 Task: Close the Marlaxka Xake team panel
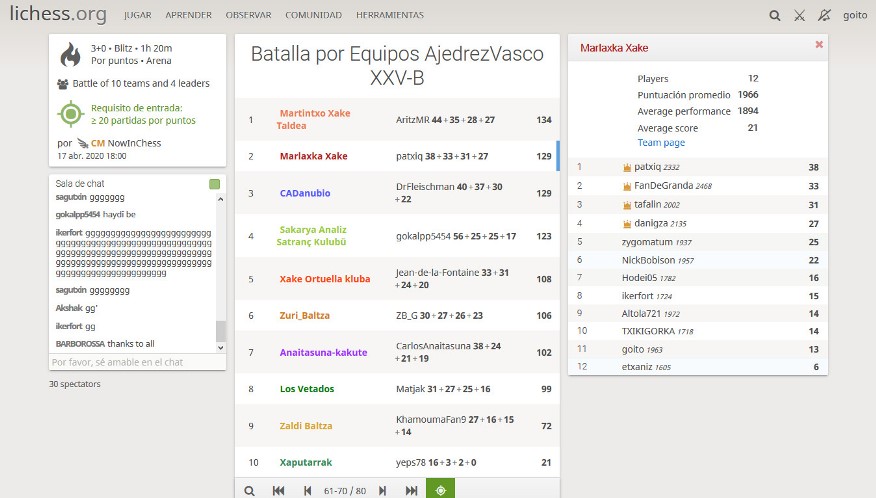(x=819, y=45)
